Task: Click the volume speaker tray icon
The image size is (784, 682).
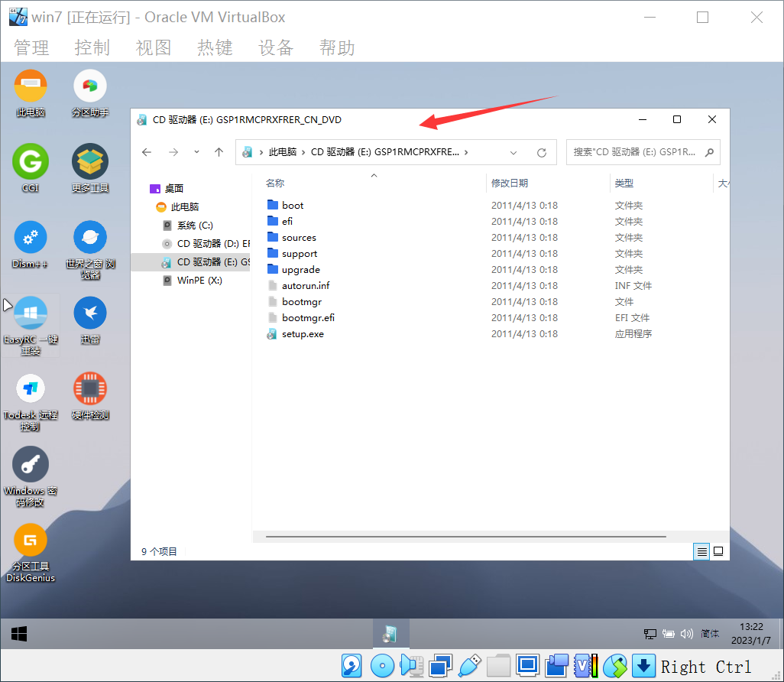Action: tap(686, 634)
